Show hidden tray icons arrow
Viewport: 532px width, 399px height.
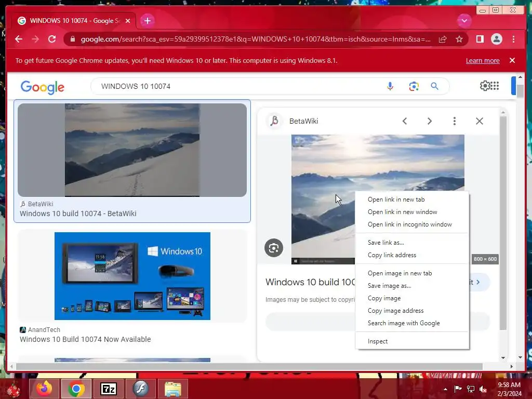445,389
